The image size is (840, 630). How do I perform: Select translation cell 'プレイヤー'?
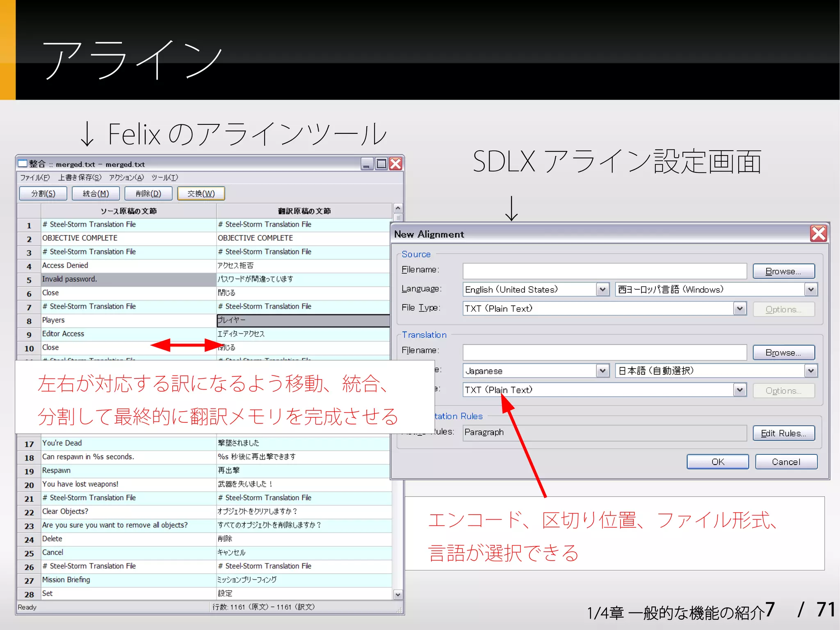304,321
